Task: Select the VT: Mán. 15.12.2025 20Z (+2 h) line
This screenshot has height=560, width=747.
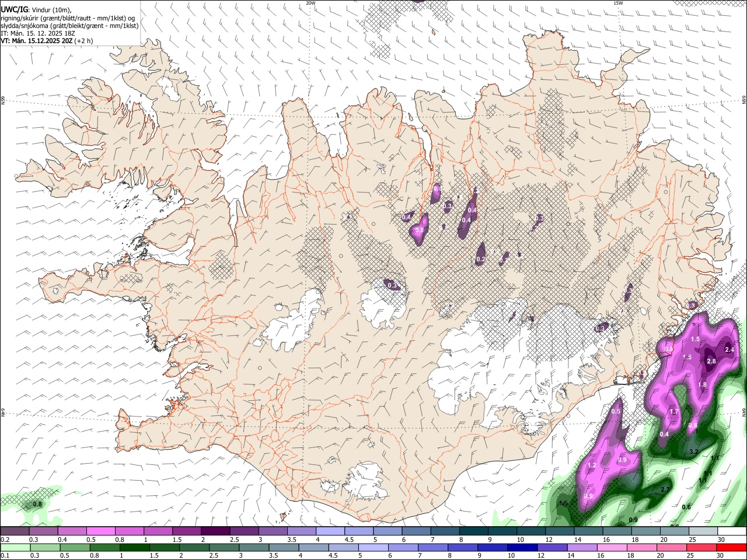Action: 47,41
